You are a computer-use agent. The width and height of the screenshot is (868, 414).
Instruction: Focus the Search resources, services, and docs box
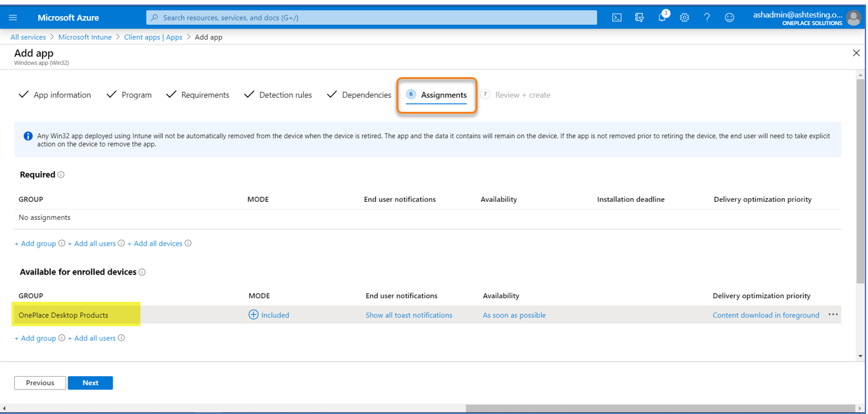pyautogui.click(x=371, y=17)
